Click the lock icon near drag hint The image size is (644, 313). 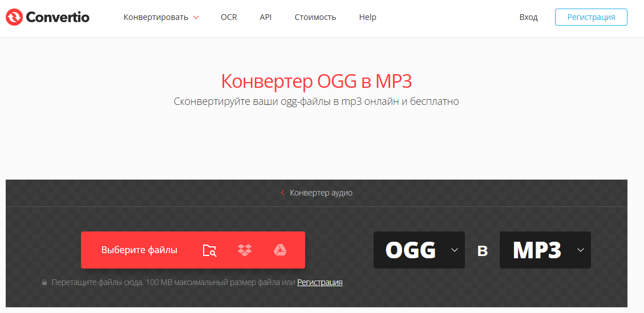pyautogui.click(x=44, y=283)
